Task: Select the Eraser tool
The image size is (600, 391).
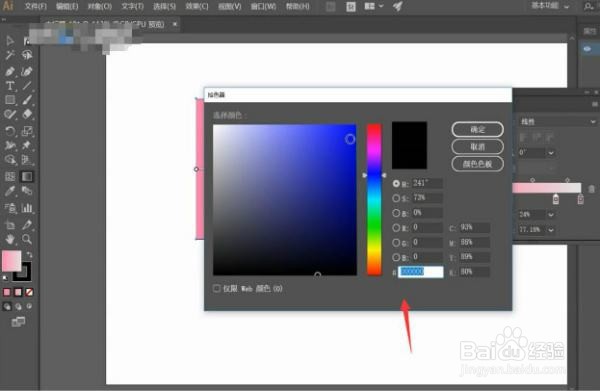Action: pyautogui.click(x=27, y=114)
